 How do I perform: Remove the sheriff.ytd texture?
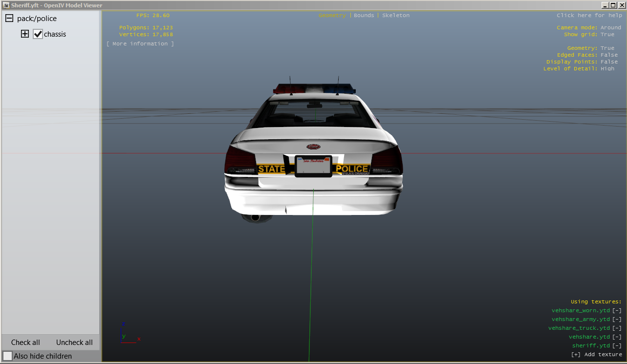click(617, 346)
